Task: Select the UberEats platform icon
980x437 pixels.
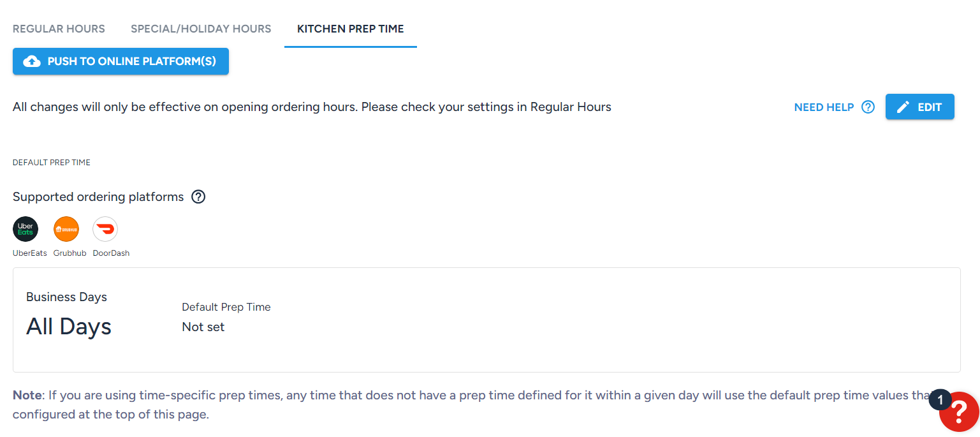Action: click(26, 228)
